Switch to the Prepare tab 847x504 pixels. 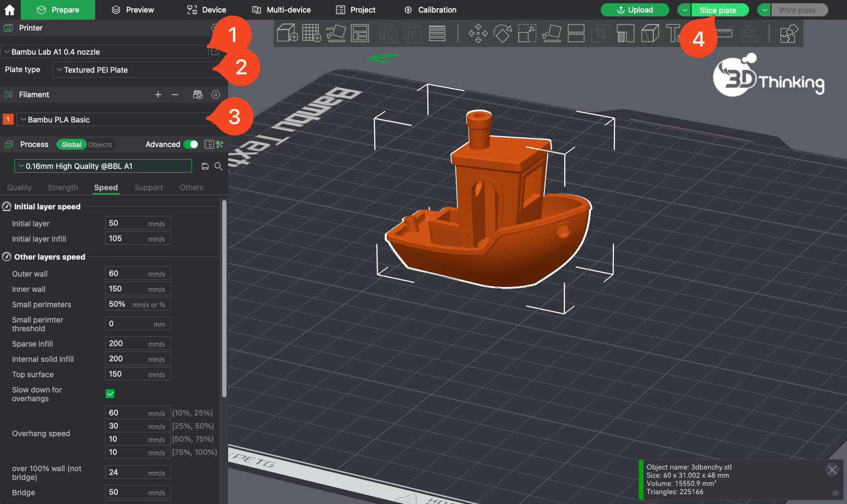(58, 10)
